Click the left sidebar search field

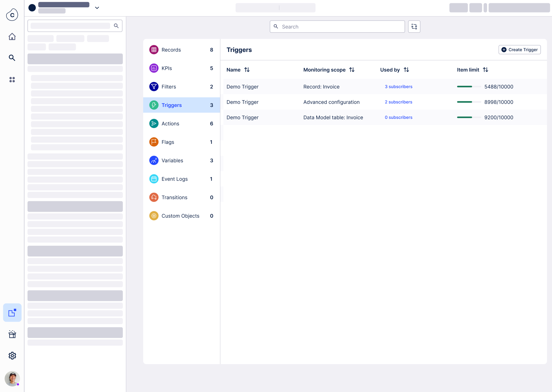pos(75,26)
